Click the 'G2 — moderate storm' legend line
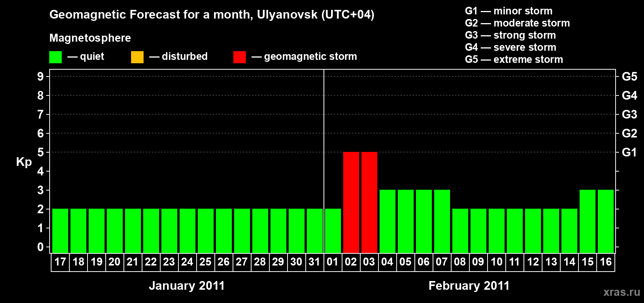The width and height of the screenshot is (644, 303). 517,23
